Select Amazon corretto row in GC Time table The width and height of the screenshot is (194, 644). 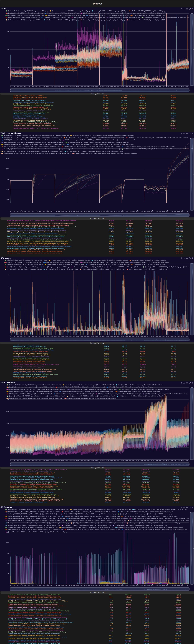[x=97, y=624]
